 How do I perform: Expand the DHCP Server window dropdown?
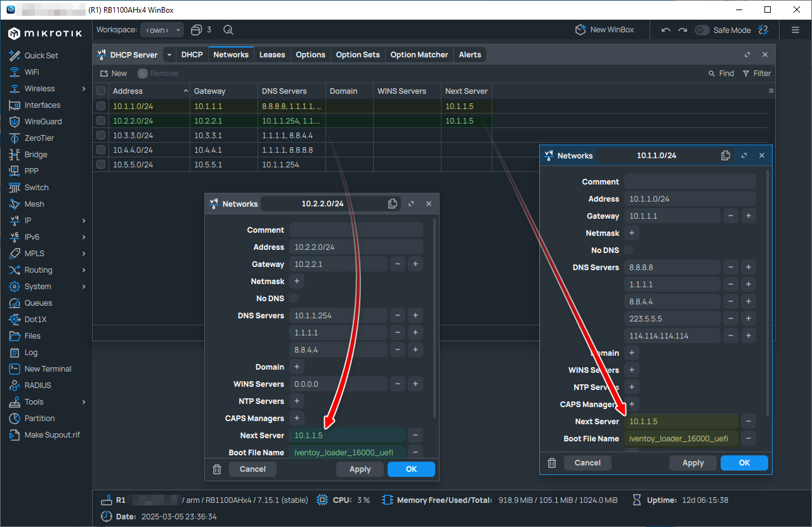tap(169, 55)
